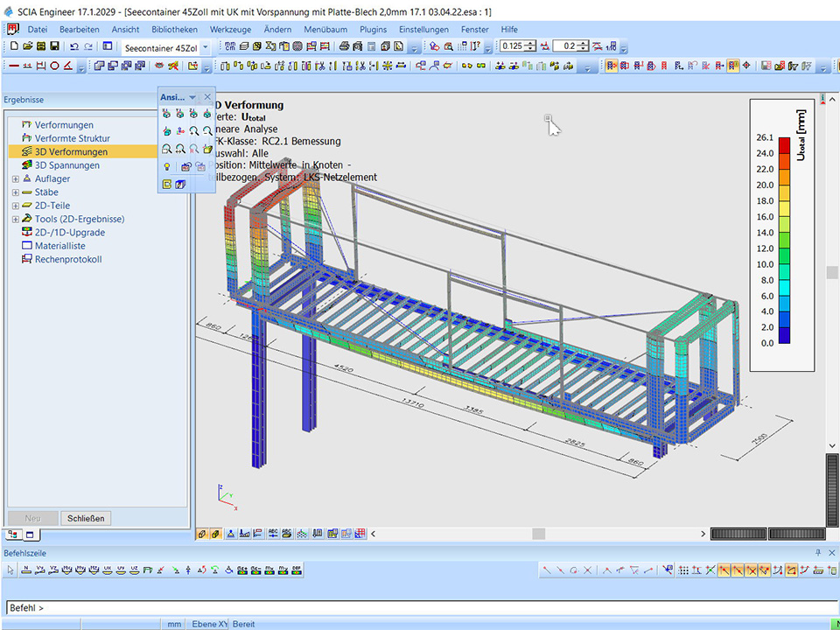Screen dimensions: 840x630
Task: Open the Bibliotheken menu
Action: pos(174,29)
